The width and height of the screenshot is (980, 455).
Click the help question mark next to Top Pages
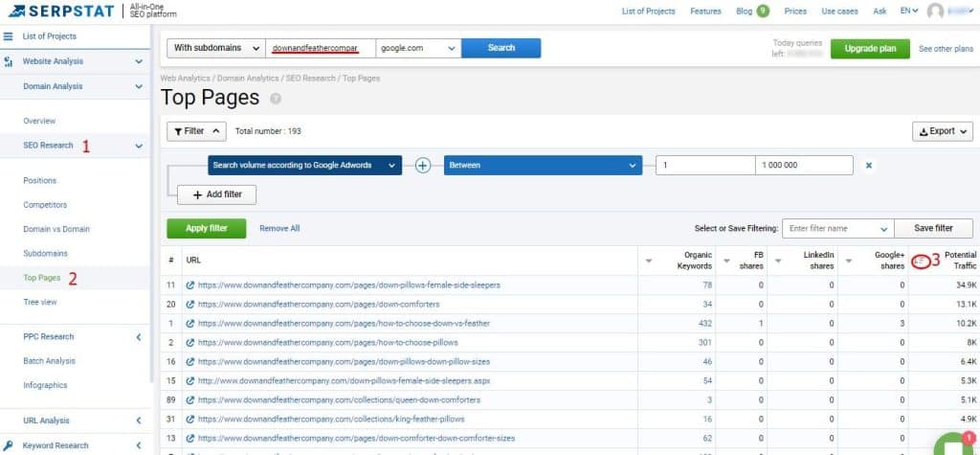[276, 99]
